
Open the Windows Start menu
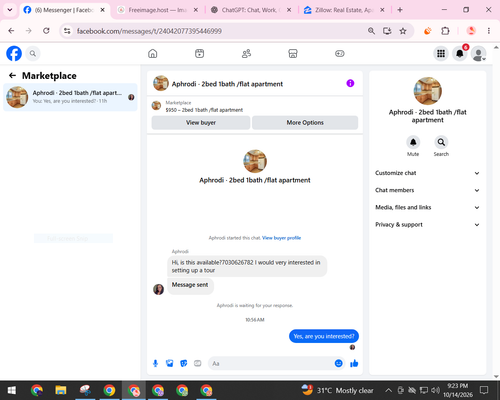(12, 390)
